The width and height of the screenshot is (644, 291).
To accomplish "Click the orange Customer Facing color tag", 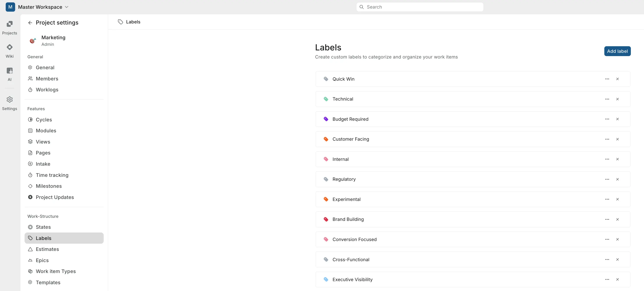I will pyautogui.click(x=326, y=139).
